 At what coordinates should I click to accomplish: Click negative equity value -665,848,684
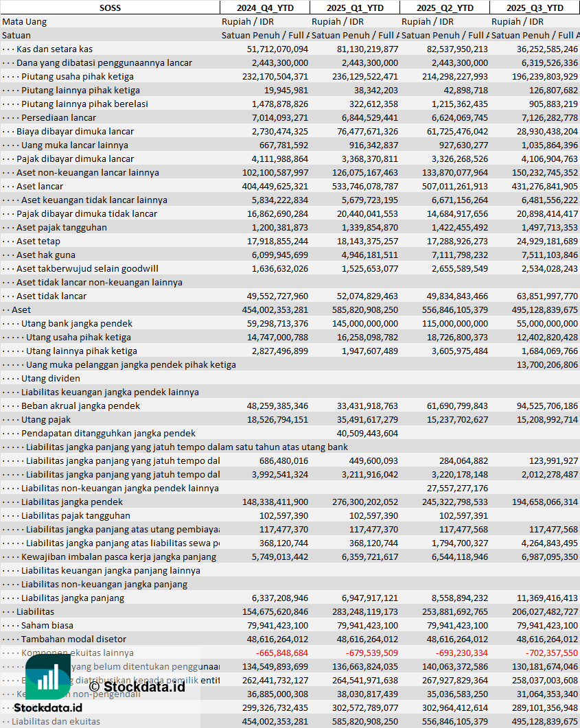pyautogui.click(x=282, y=653)
